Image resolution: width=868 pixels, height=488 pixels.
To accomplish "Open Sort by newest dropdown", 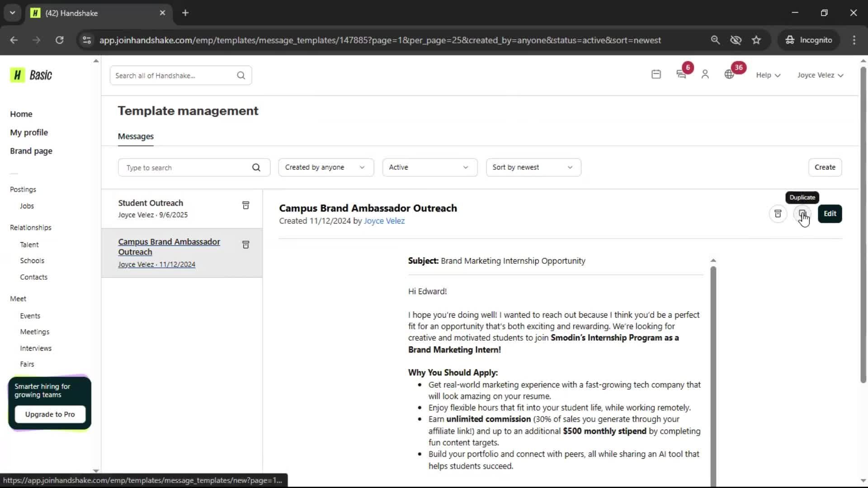I will click(x=533, y=167).
